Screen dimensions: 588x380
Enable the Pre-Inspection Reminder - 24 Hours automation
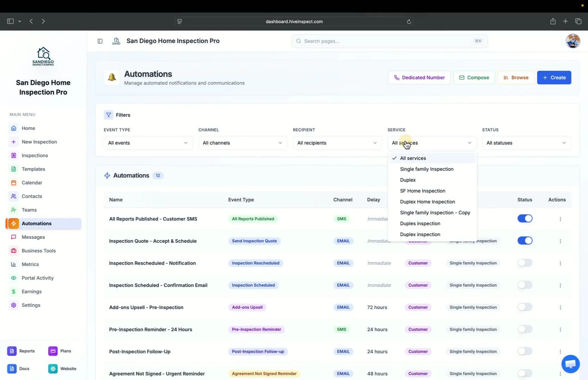click(525, 329)
